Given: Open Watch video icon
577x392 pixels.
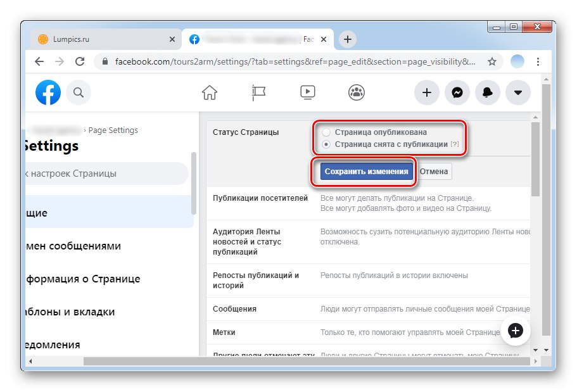Looking at the screenshot, I should tap(308, 92).
